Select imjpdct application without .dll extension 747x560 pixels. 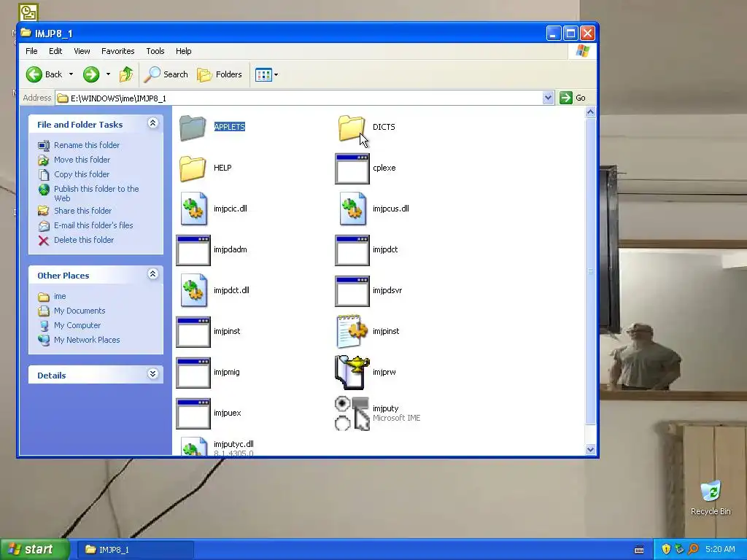(x=366, y=250)
